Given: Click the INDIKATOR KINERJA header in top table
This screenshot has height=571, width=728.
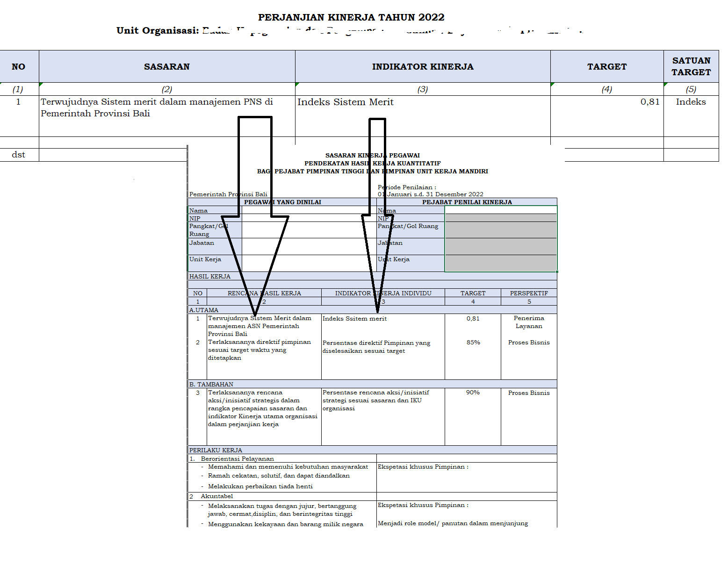Looking at the screenshot, I should point(423,66).
